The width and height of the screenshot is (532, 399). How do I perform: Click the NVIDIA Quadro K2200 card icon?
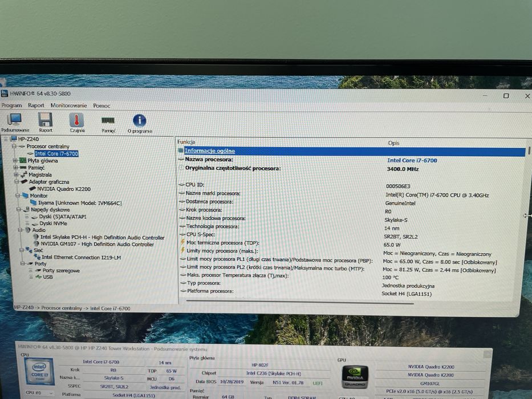33,189
